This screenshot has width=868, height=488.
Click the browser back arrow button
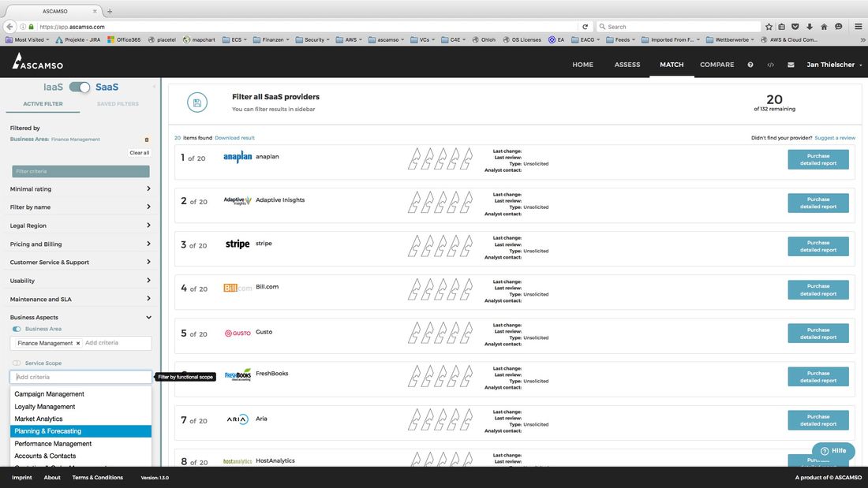coord(9,27)
